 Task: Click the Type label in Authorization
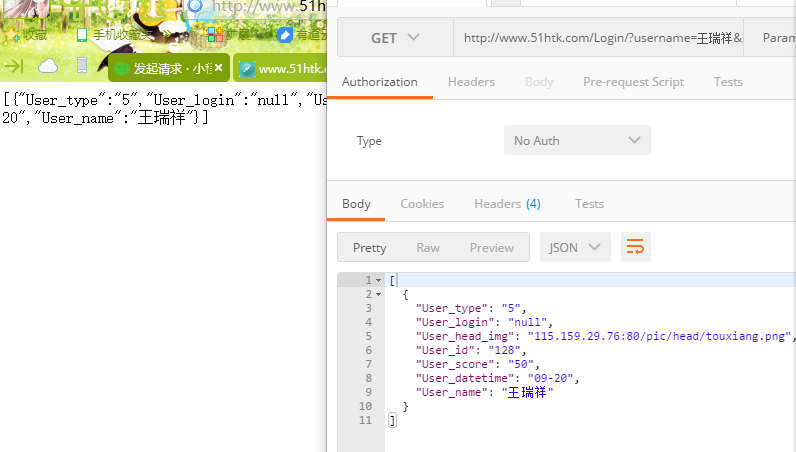coord(369,141)
